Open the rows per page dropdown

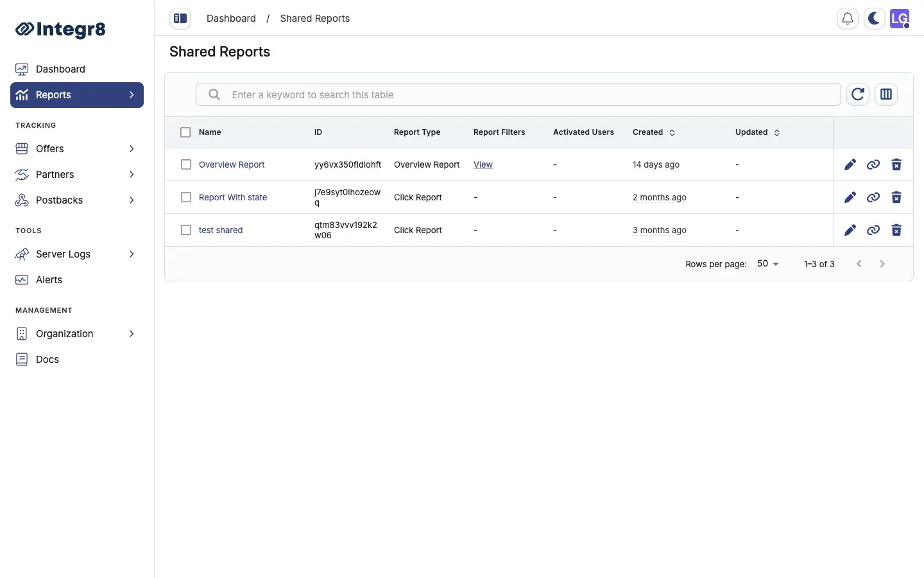768,263
